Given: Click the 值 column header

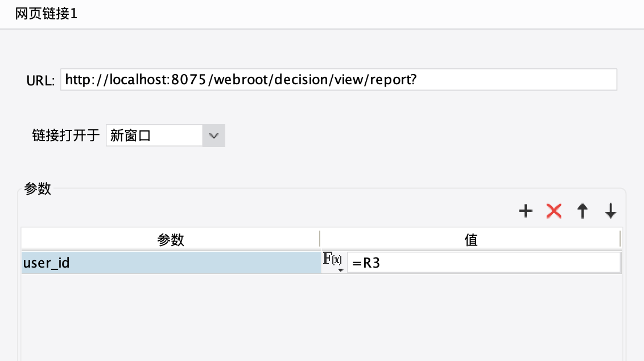Looking at the screenshot, I should click(x=470, y=239).
